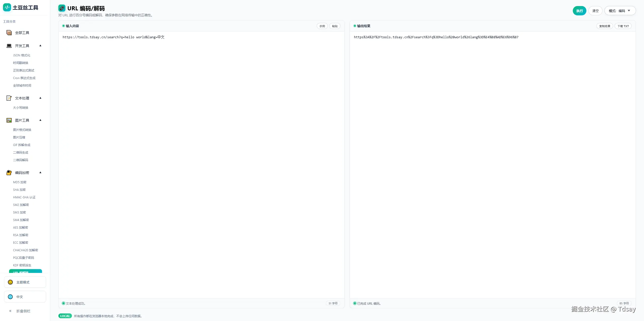Open JSON 格式化 tool
644x321 pixels.
(22, 55)
